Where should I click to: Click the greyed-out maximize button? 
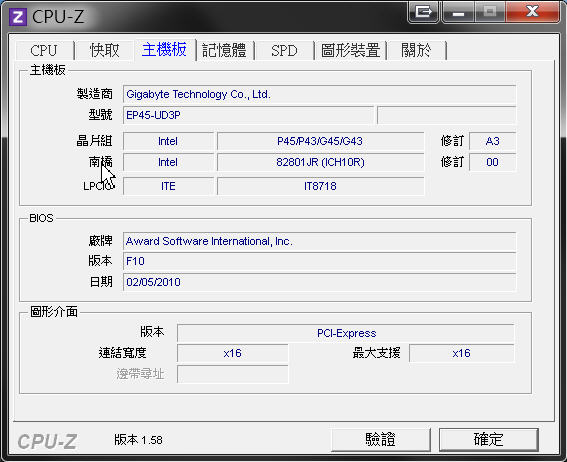click(x=490, y=12)
